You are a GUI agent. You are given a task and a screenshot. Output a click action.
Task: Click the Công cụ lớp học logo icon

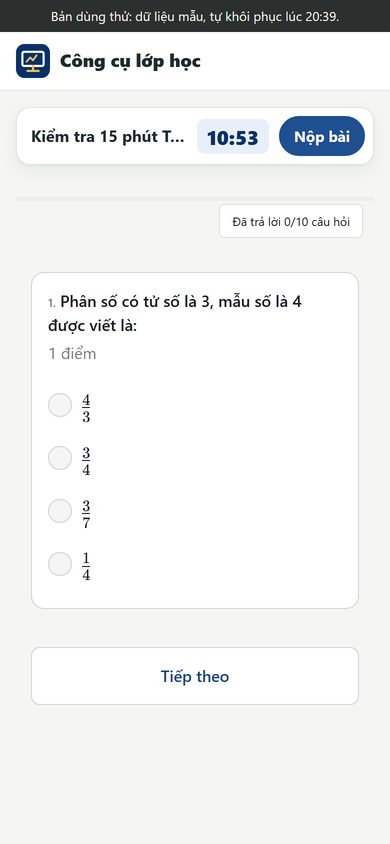[33, 61]
